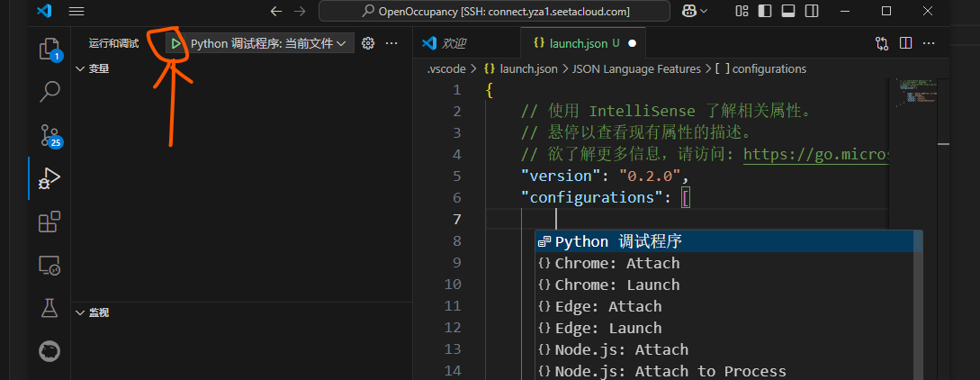The image size is (980, 380).
Task: Click the search command center box
Action: tap(494, 11)
